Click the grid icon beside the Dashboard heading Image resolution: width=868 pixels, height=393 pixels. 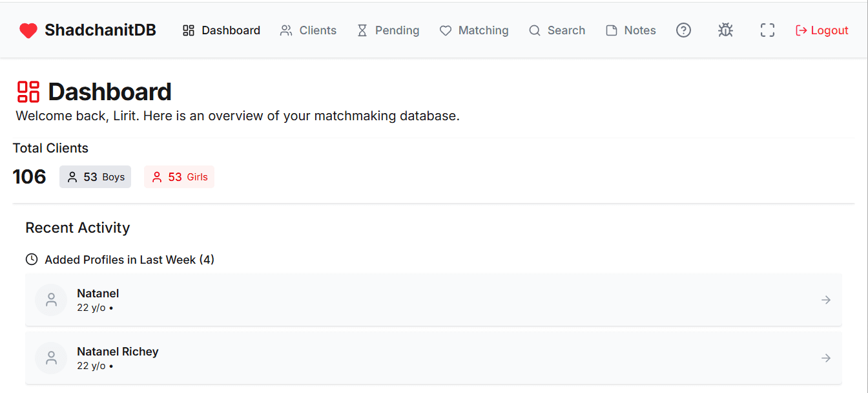[28, 91]
